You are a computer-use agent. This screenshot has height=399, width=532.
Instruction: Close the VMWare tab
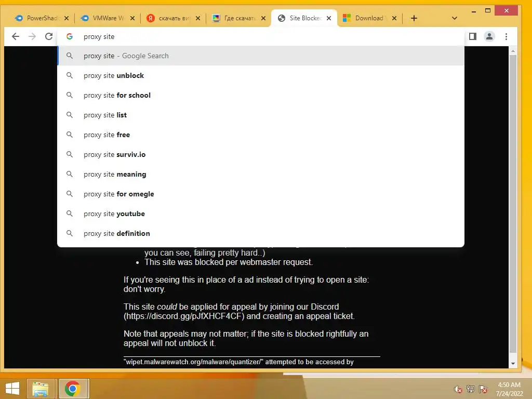coord(132,18)
